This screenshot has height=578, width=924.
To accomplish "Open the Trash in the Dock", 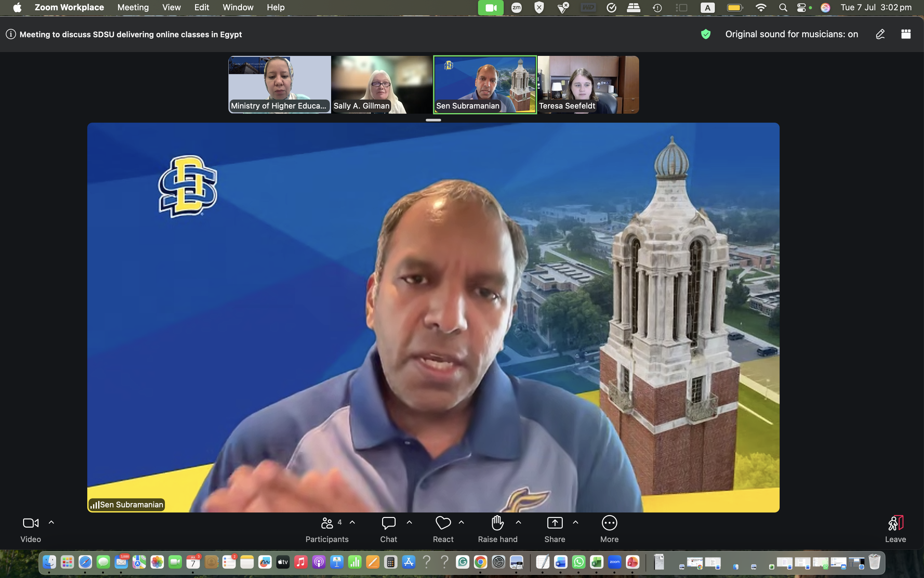I will click(874, 562).
